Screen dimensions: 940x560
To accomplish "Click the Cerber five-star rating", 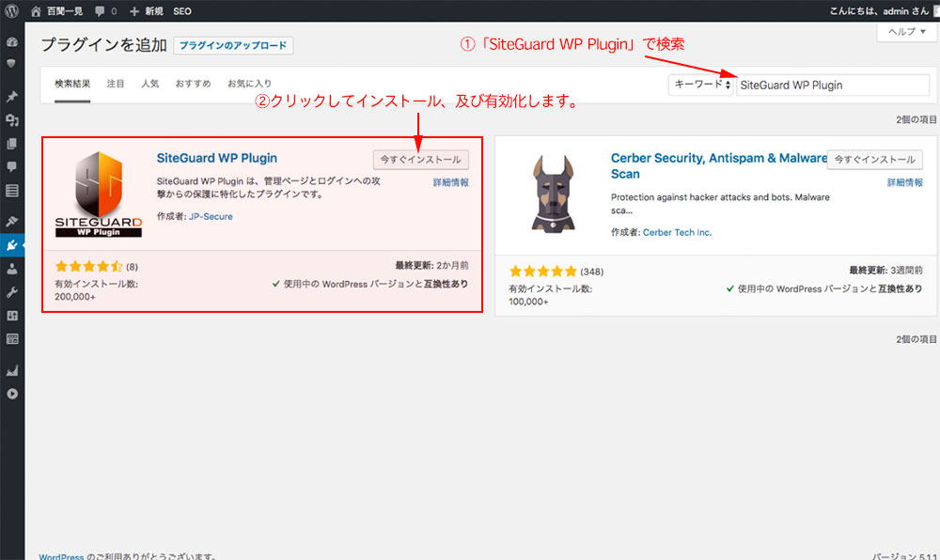I will [543, 272].
